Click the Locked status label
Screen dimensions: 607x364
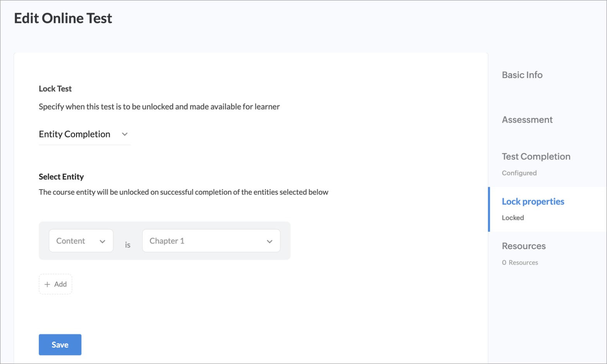point(513,218)
